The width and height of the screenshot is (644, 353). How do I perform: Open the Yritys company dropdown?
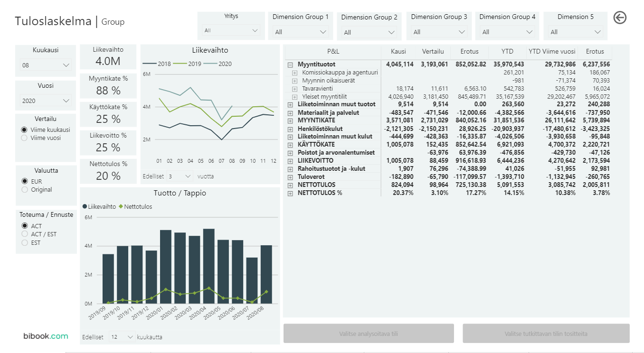[x=231, y=30]
